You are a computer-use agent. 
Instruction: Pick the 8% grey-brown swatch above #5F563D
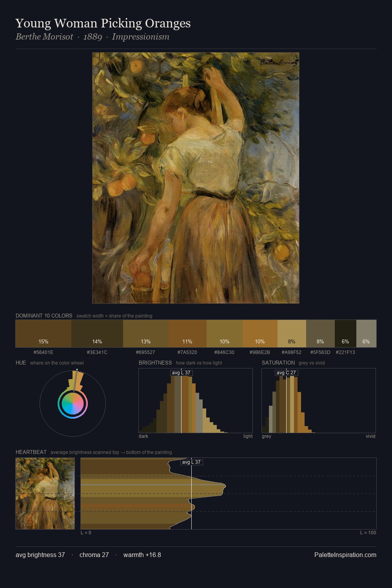[x=320, y=334]
